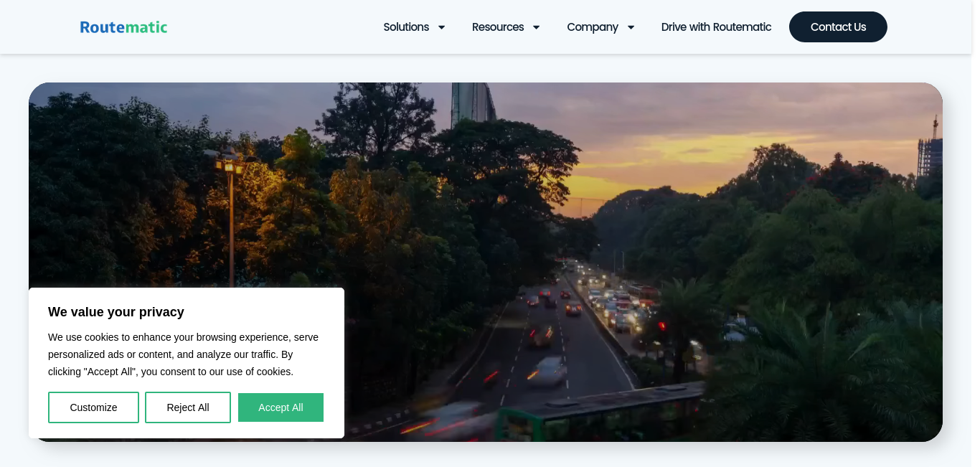Click the 'We value your privacy' heading
The width and height of the screenshot is (980, 467).
point(116,312)
